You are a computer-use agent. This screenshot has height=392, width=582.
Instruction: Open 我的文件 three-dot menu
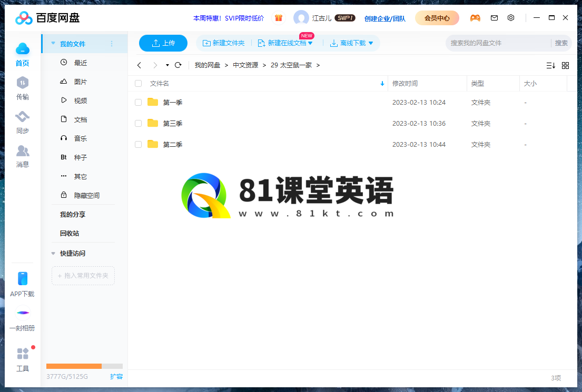[111, 44]
